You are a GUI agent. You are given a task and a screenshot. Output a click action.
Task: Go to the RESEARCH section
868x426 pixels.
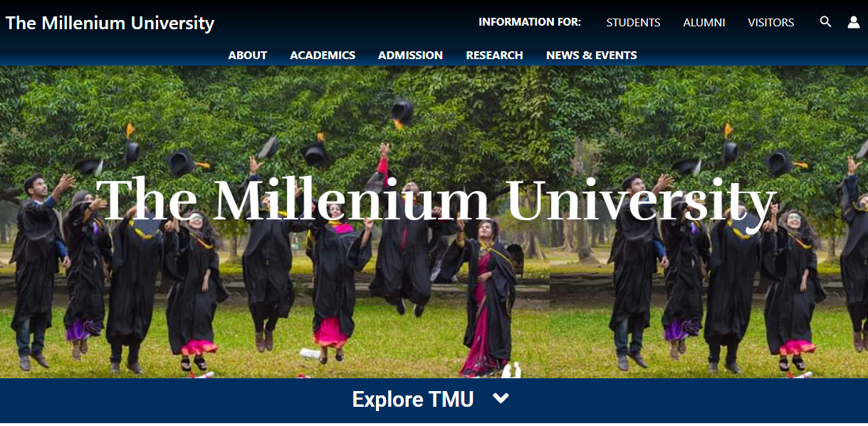tap(494, 55)
